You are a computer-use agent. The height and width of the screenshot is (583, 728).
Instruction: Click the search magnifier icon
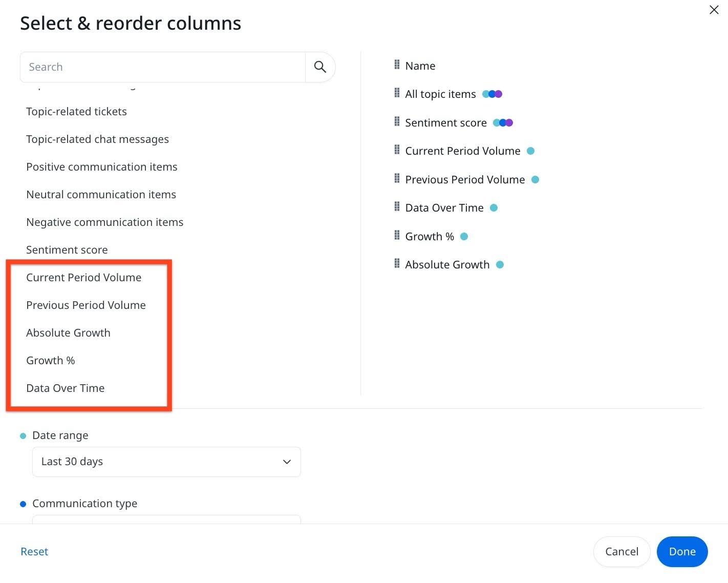coord(320,67)
